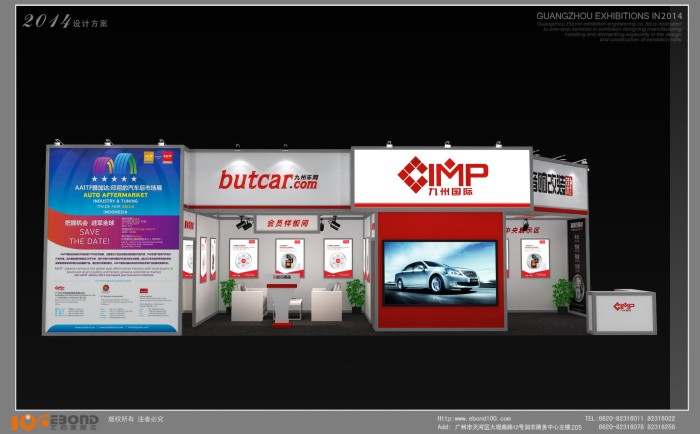Click the "SAVE THE DATE!" poster text
700x434 pixels.
click(x=89, y=237)
